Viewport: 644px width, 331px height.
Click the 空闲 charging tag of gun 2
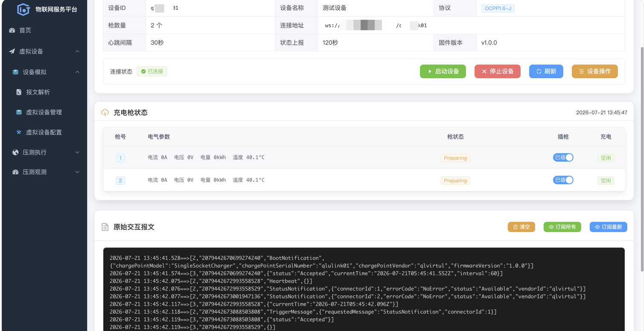coord(606,181)
